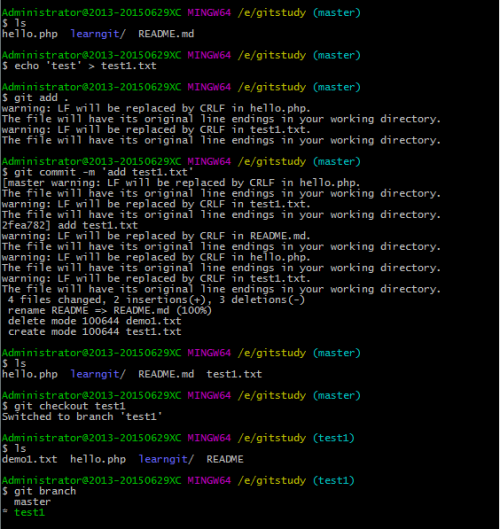Select the "delete mode 100644 demo1.txt" line
The image size is (500, 529).
pos(94,321)
